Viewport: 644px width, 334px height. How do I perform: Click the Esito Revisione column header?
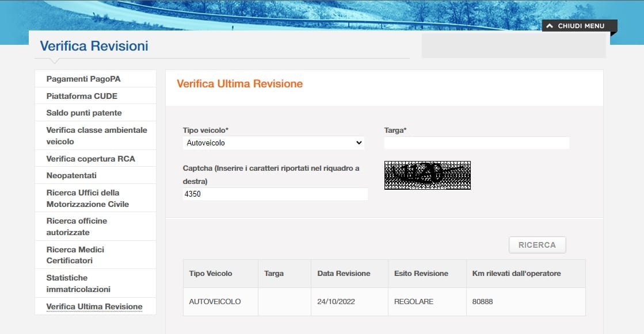click(x=427, y=274)
